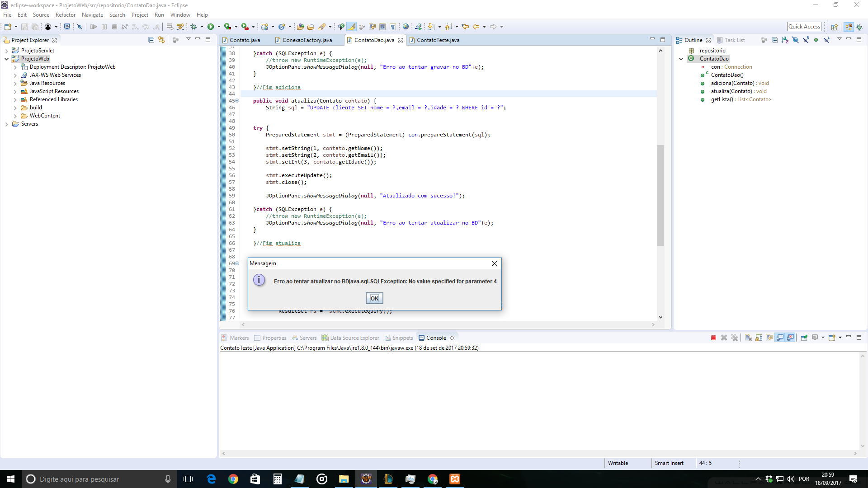The width and height of the screenshot is (868, 488).
Task: Open the Refactor menu
Action: [65, 15]
